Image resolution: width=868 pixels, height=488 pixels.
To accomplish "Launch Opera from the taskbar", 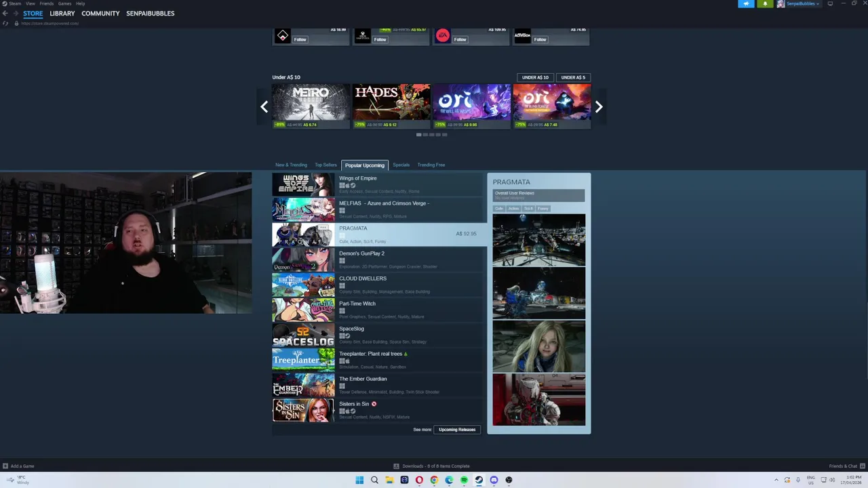I will 419,480.
